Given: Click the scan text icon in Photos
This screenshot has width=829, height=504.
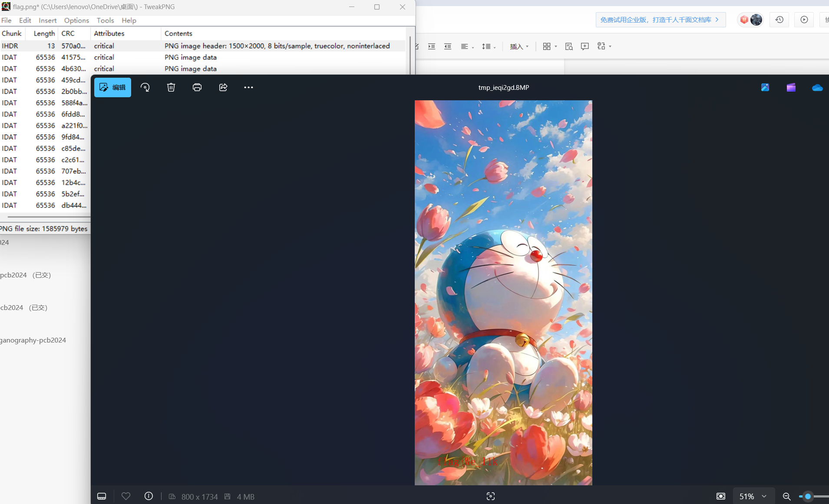Looking at the screenshot, I should [491, 496].
